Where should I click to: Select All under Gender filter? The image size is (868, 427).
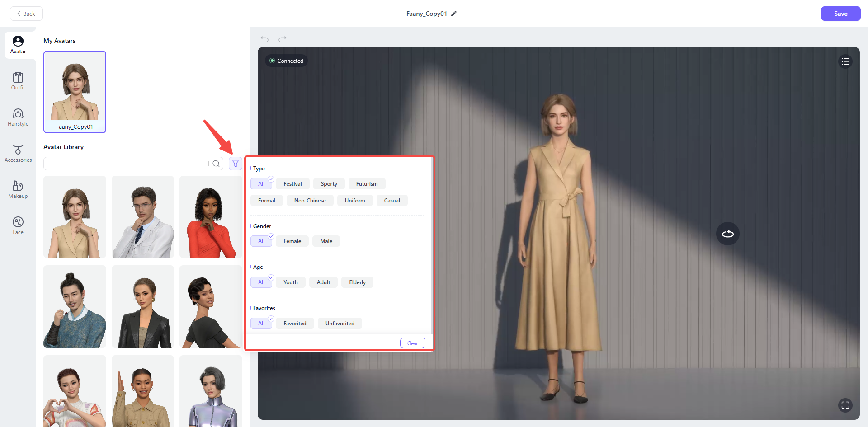(261, 241)
